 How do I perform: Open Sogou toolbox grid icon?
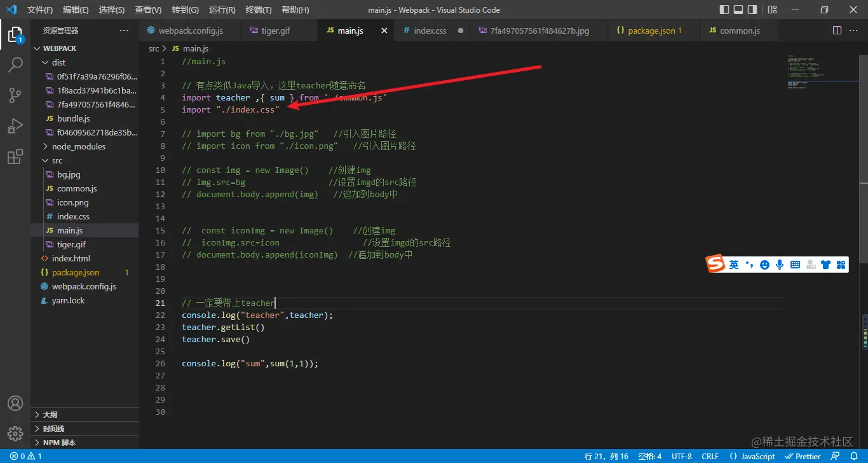click(x=841, y=265)
